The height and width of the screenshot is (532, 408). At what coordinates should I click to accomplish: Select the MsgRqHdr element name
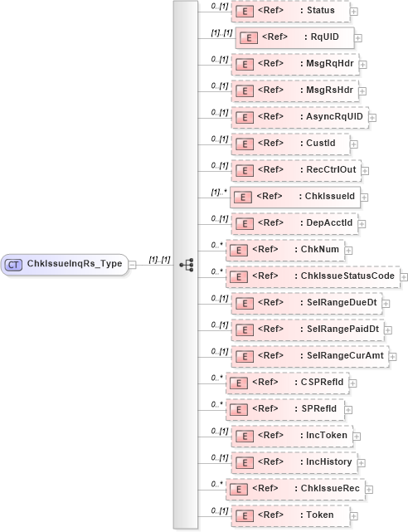330,63
